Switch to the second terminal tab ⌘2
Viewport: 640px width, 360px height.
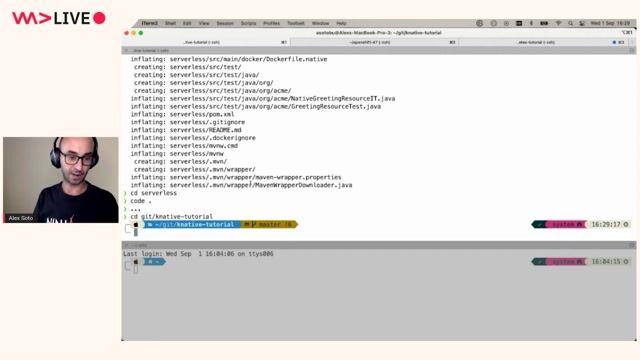point(374,42)
